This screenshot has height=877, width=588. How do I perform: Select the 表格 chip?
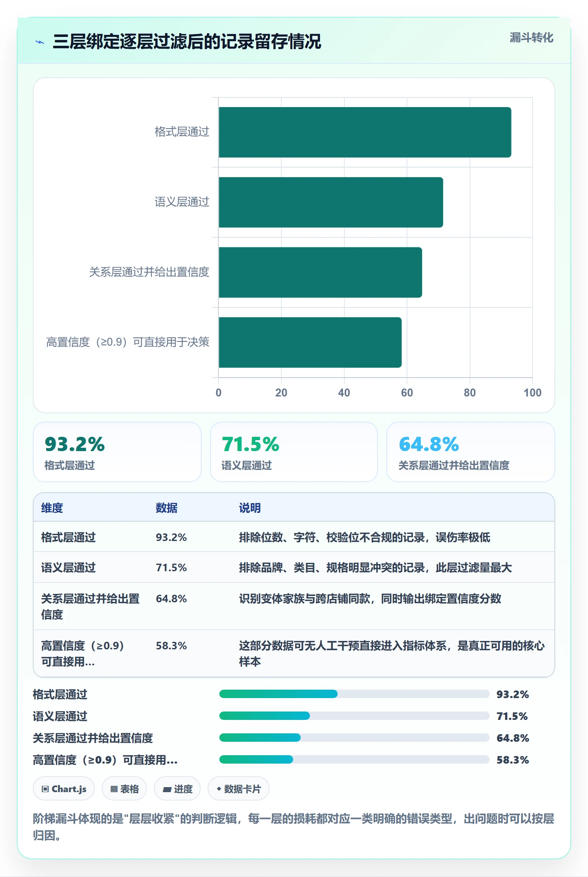(x=124, y=789)
